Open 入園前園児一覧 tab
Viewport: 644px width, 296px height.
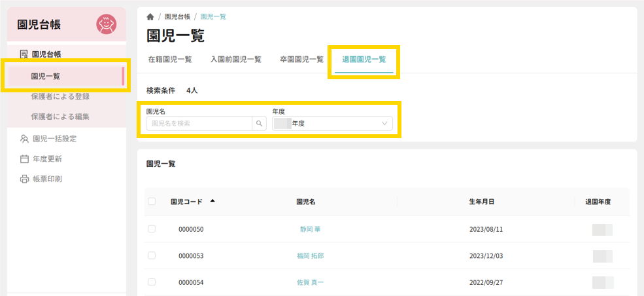point(235,60)
